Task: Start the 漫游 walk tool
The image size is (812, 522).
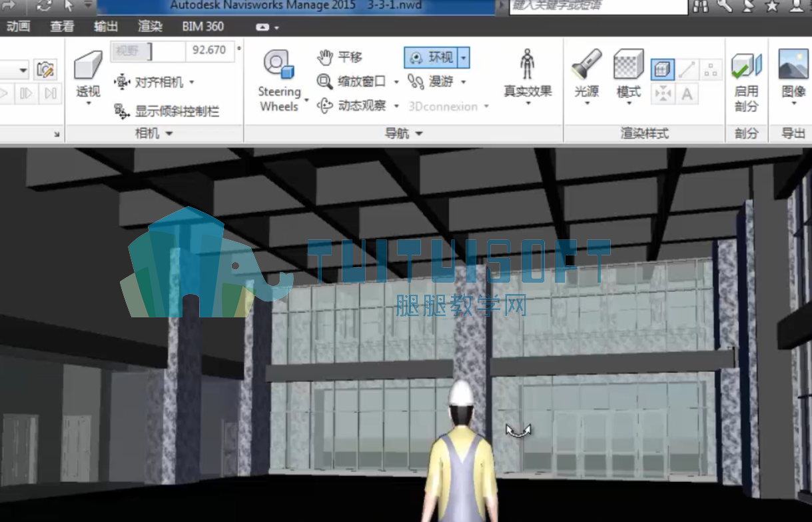Action: click(x=430, y=81)
